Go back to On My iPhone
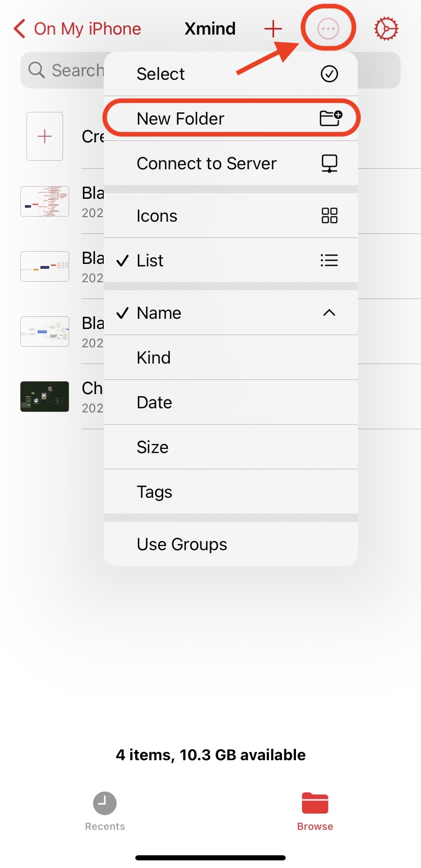This screenshot has height=868, width=421. point(77,29)
